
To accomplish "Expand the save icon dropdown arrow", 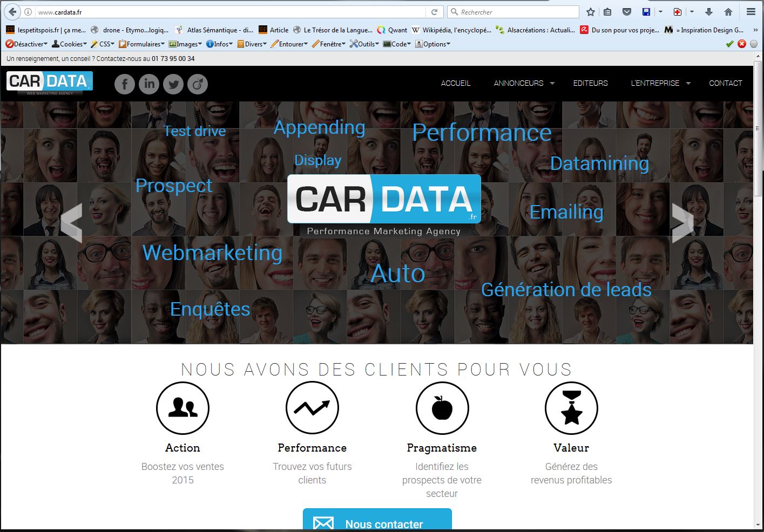I will [660, 12].
